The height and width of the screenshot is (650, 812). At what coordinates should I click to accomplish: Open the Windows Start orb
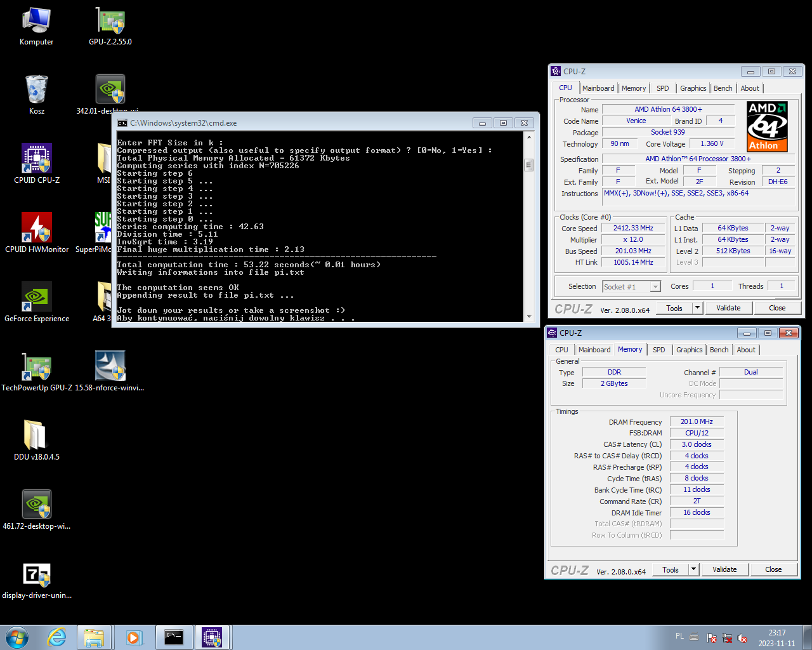tap(17, 637)
